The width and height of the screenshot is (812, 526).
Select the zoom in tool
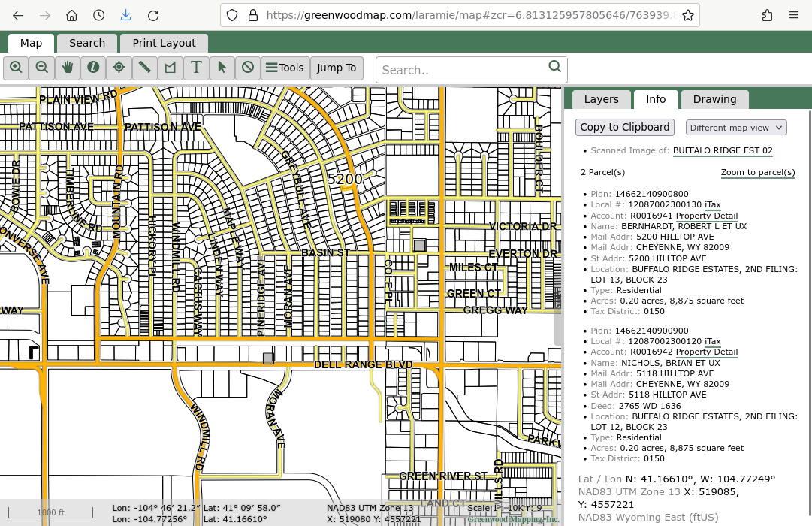16,68
